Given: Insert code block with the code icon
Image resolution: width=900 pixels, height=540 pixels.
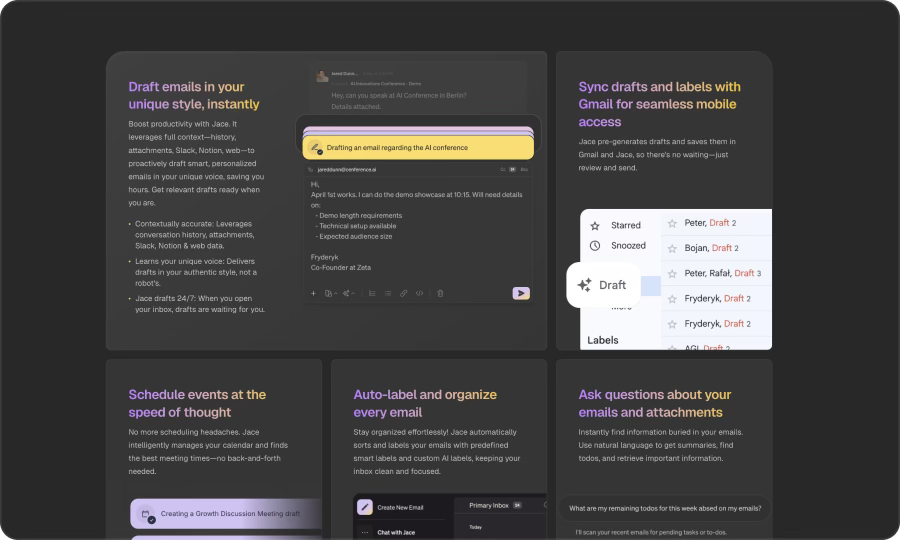Looking at the screenshot, I should [x=420, y=293].
